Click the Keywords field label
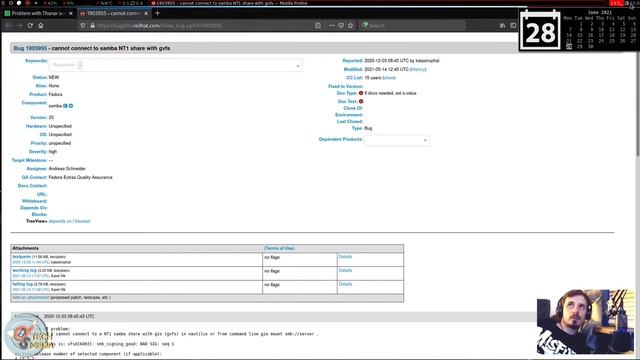Screen dimensions: 640x360 (x=36, y=61)
